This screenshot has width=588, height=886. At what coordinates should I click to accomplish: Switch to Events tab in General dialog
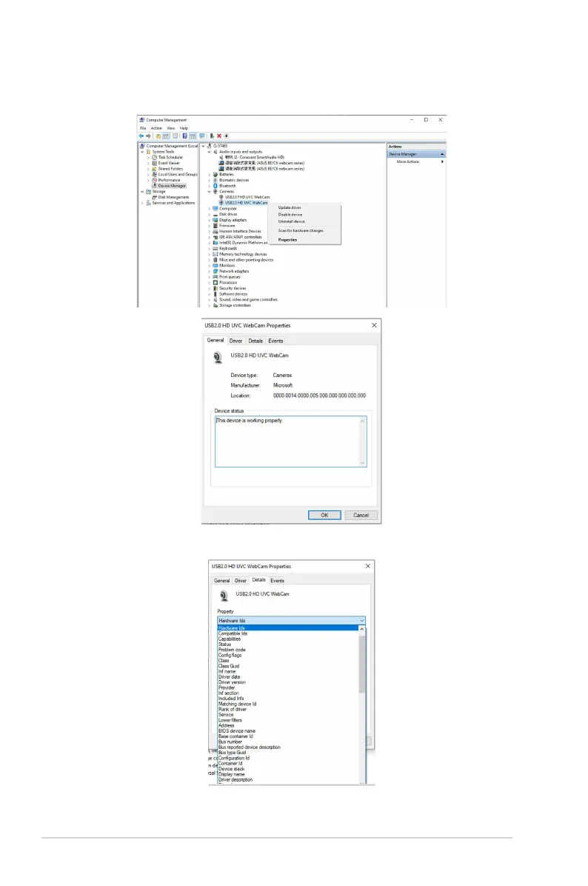(275, 342)
